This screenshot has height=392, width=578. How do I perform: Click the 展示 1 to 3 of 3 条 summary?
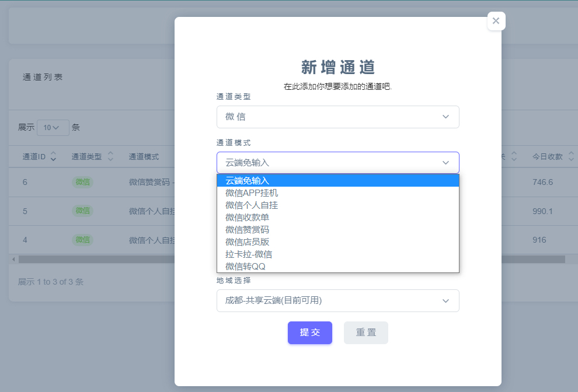[51, 282]
